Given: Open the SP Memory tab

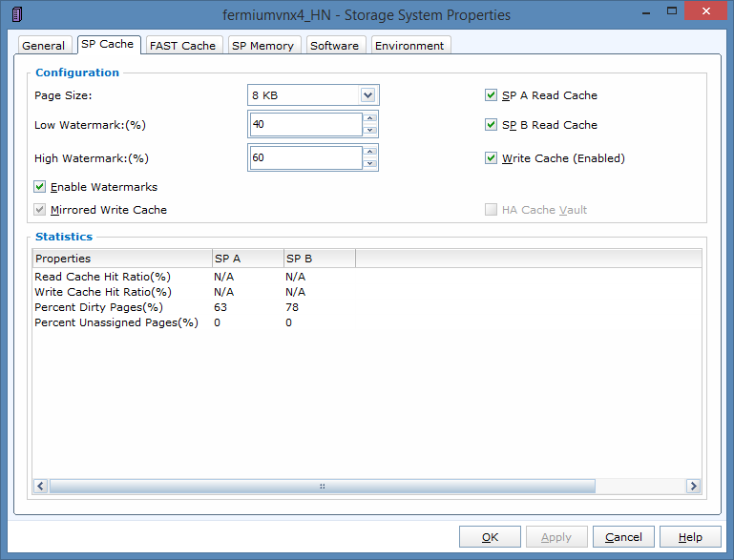Looking at the screenshot, I should tap(263, 46).
